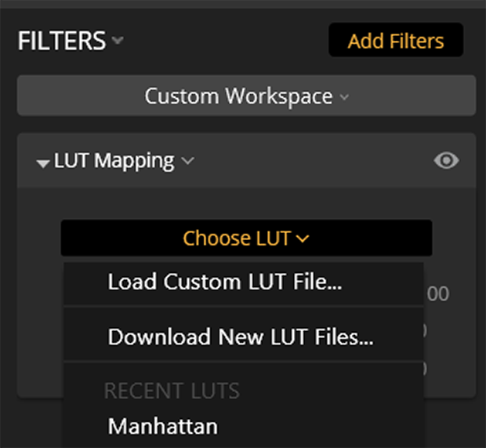Click the chevron beside Custom Workspace
The image size is (486, 448).
[x=344, y=97]
